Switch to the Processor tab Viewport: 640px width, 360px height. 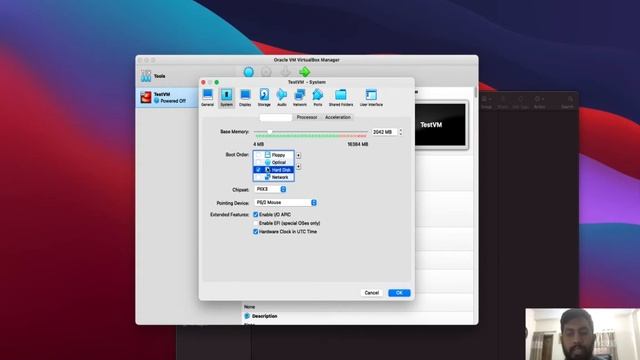tap(307, 117)
